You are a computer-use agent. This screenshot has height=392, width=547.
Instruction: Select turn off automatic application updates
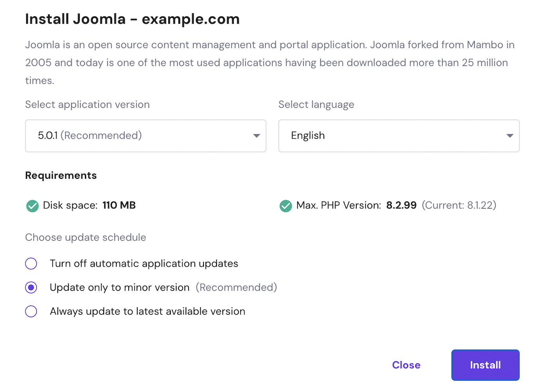tap(31, 264)
